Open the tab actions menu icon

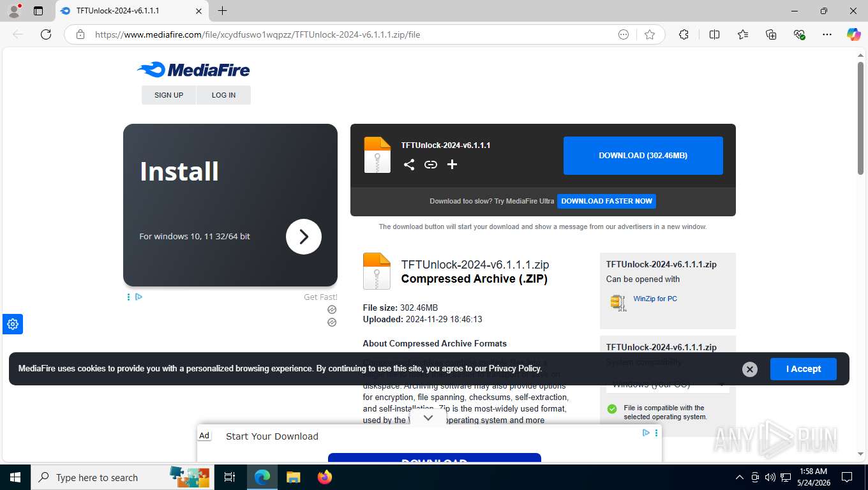(x=38, y=11)
